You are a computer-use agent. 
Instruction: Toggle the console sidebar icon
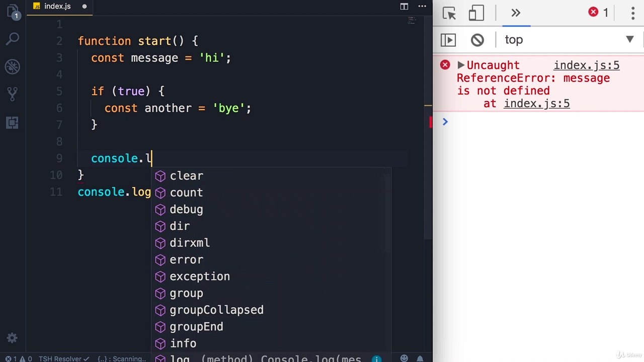point(448,40)
